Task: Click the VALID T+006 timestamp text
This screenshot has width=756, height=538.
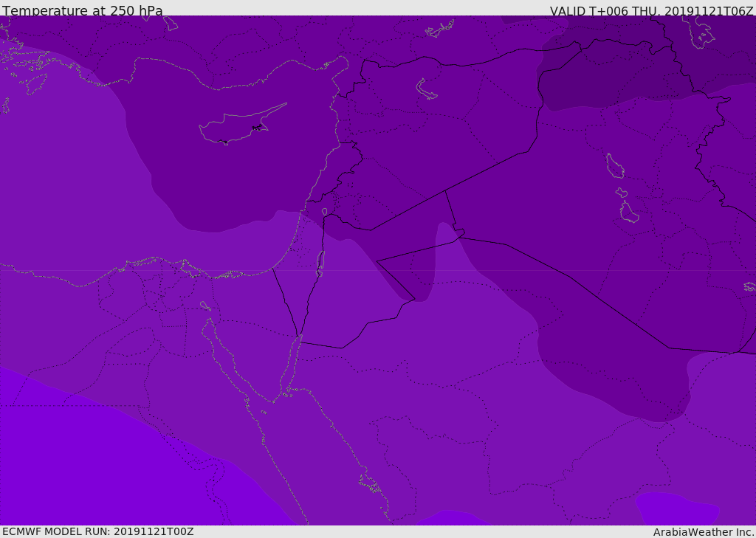Action: (651, 10)
